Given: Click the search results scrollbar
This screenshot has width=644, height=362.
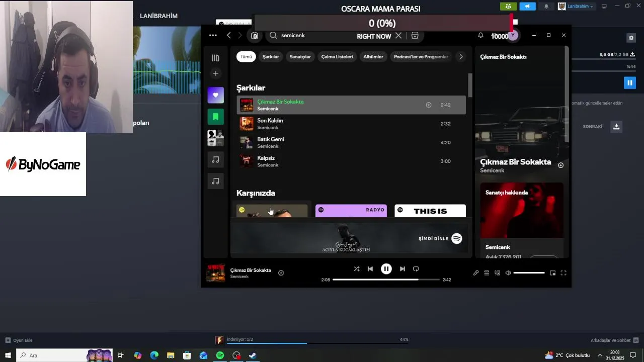Looking at the screenshot, I should coord(470,85).
